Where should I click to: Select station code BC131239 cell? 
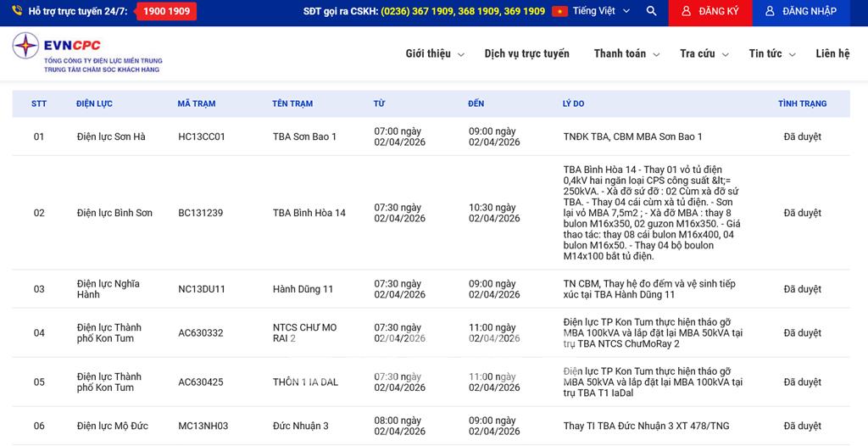(201, 213)
